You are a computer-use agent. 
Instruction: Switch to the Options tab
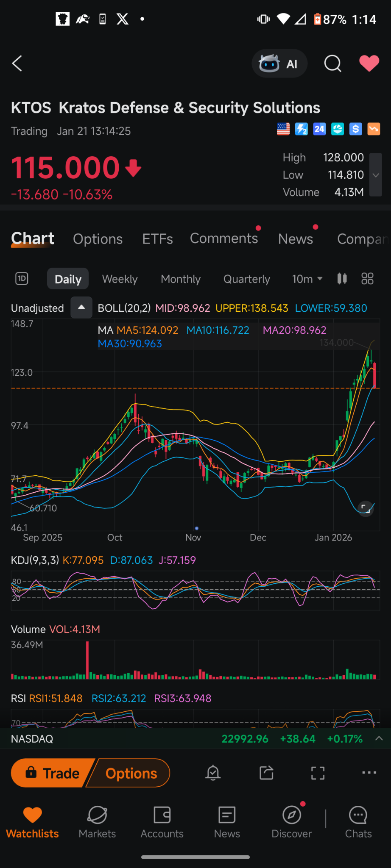click(x=98, y=239)
